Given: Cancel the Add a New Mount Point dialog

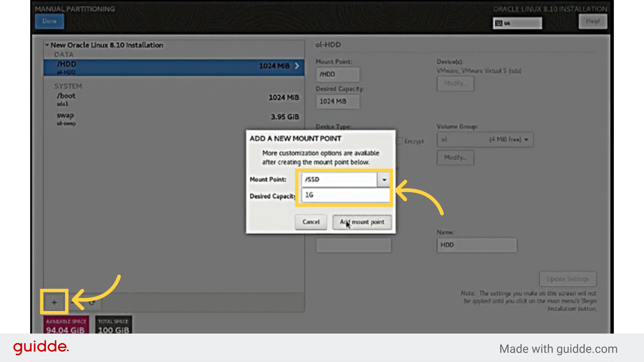Looking at the screenshot, I should (x=311, y=222).
